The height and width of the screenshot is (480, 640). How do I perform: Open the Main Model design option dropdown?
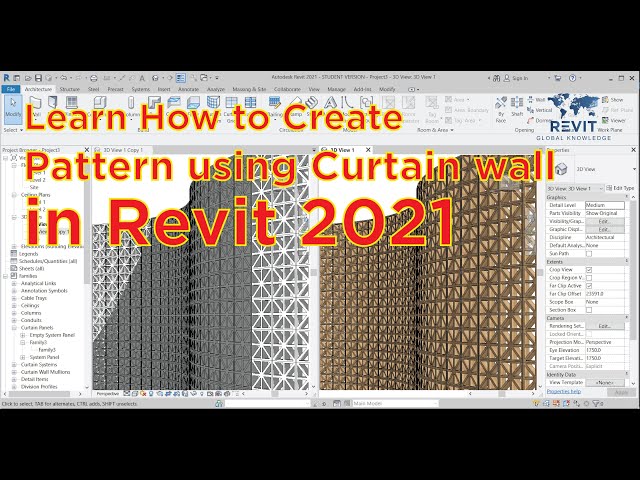(395, 403)
